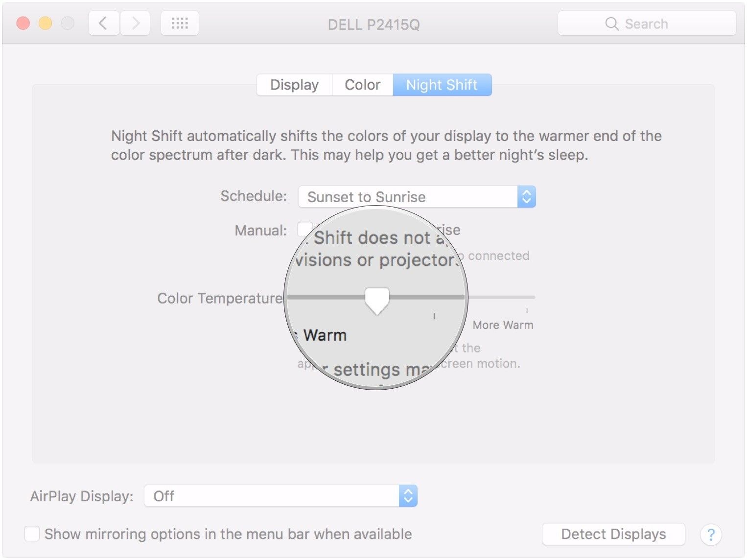Click the gray zoom window button
Viewport: 747px width, 560px height.
click(68, 23)
